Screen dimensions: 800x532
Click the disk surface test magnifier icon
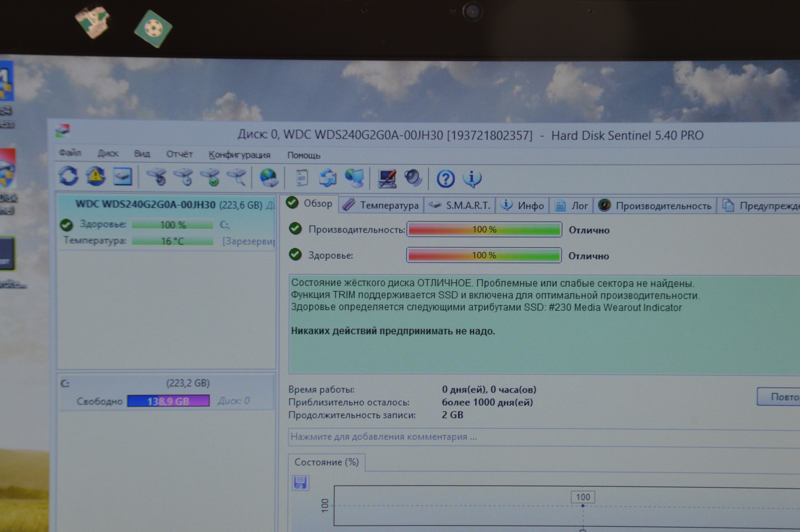tap(236, 177)
